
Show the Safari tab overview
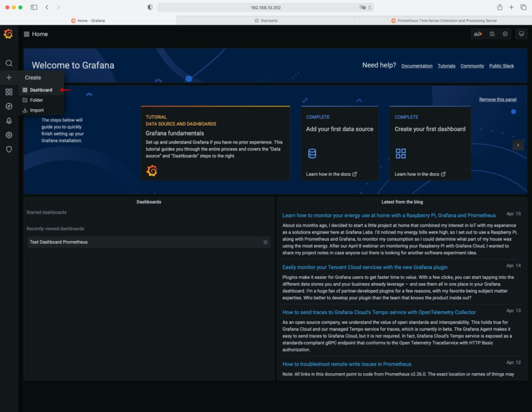523,7
